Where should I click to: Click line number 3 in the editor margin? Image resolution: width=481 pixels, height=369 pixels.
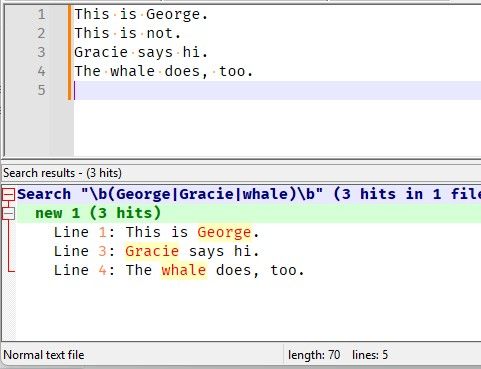pyautogui.click(x=41, y=52)
